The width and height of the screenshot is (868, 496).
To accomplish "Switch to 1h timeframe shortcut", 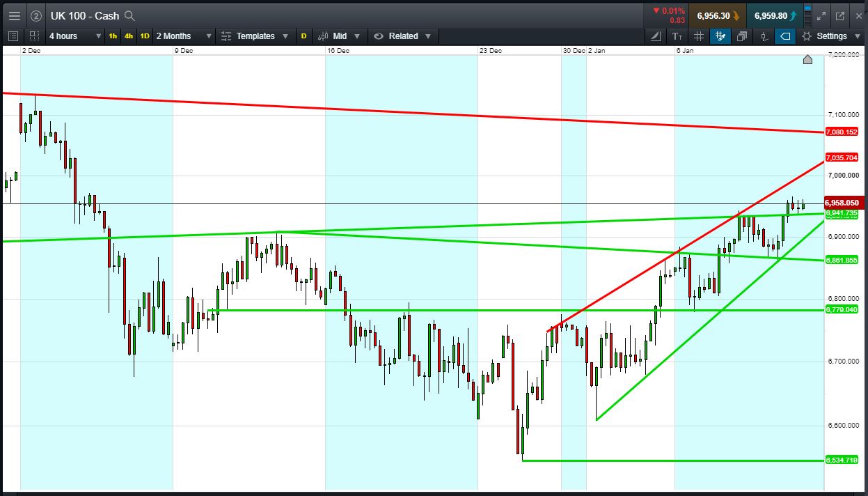I will (x=113, y=36).
